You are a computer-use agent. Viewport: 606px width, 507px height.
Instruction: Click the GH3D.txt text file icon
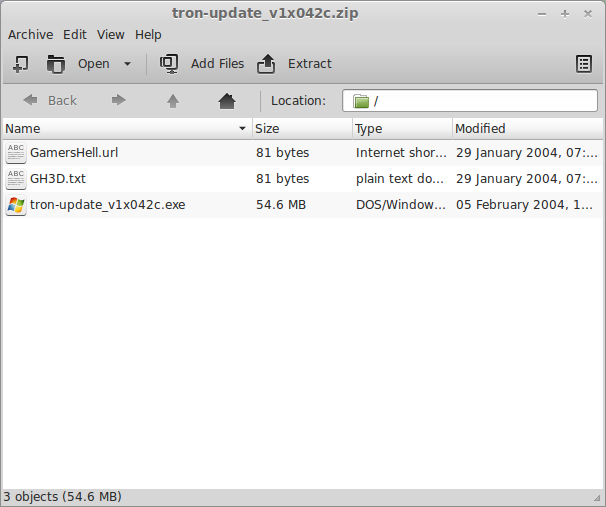click(16, 179)
